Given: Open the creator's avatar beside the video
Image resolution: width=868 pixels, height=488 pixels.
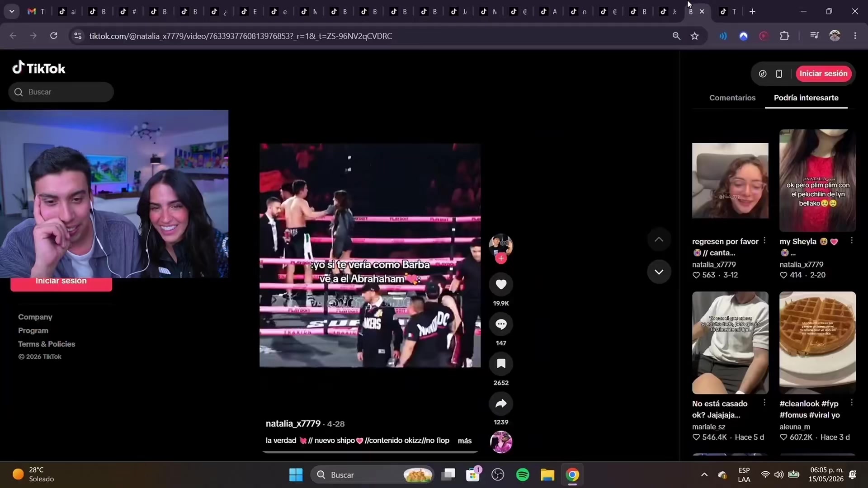Looking at the screenshot, I should [501, 245].
